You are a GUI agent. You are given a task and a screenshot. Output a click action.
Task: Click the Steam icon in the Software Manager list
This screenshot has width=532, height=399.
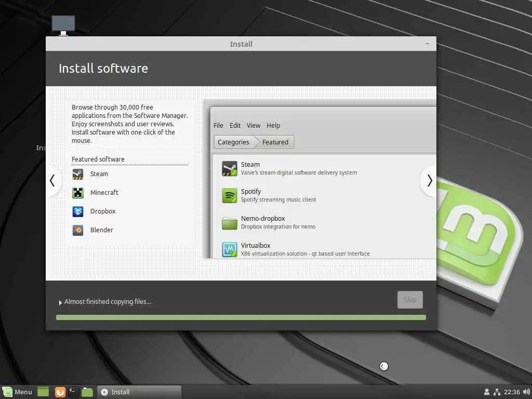[x=229, y=169]
